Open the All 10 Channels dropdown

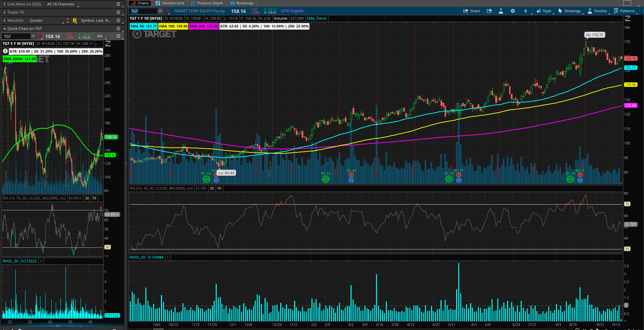tap(61, 4)
